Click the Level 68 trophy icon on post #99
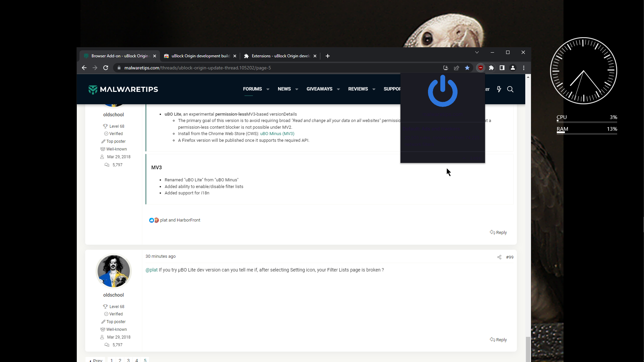644x362 pixels. [105, 307]
